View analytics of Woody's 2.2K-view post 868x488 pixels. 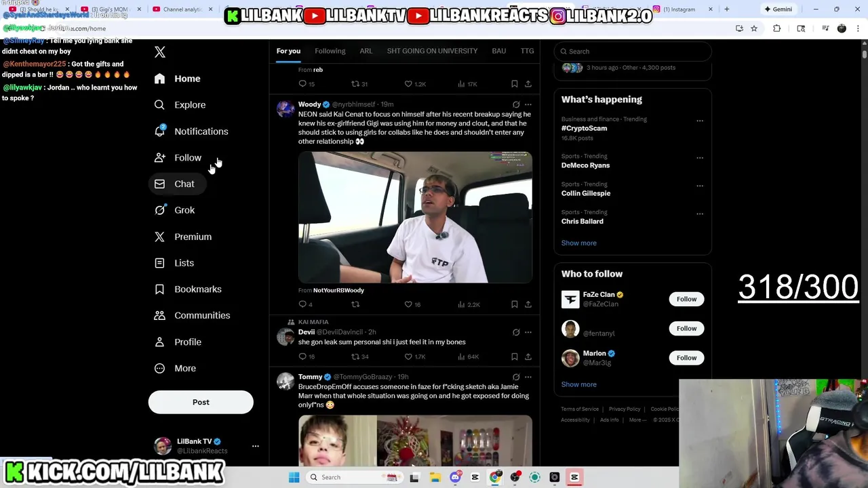point(469,304)
